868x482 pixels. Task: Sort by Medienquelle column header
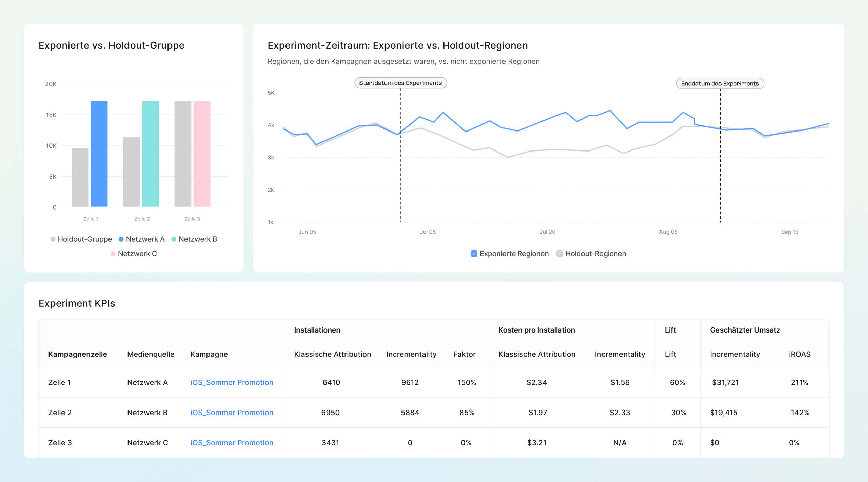point(151,354)
